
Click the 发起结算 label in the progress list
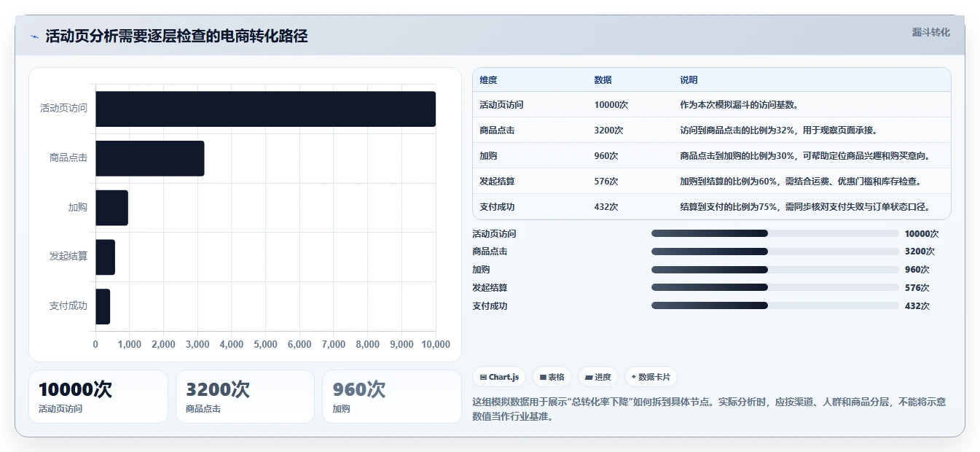tap(490, 288)
